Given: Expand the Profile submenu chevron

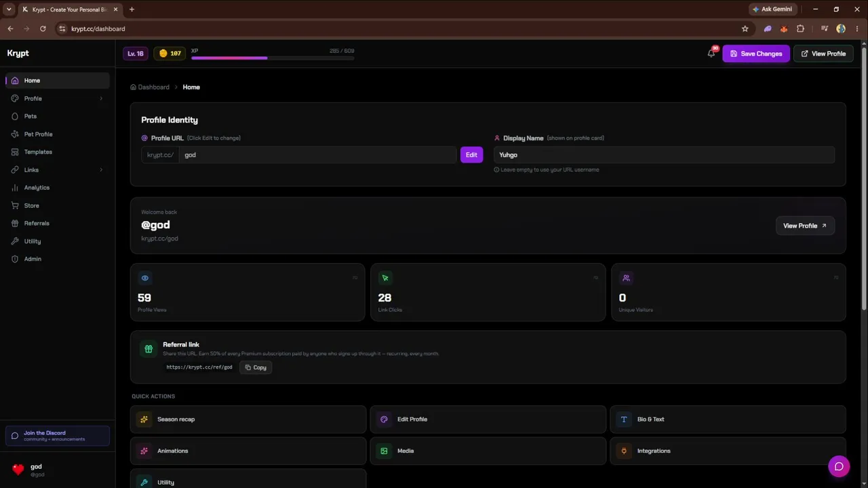Looking at the screenshot, I should 101,98.
